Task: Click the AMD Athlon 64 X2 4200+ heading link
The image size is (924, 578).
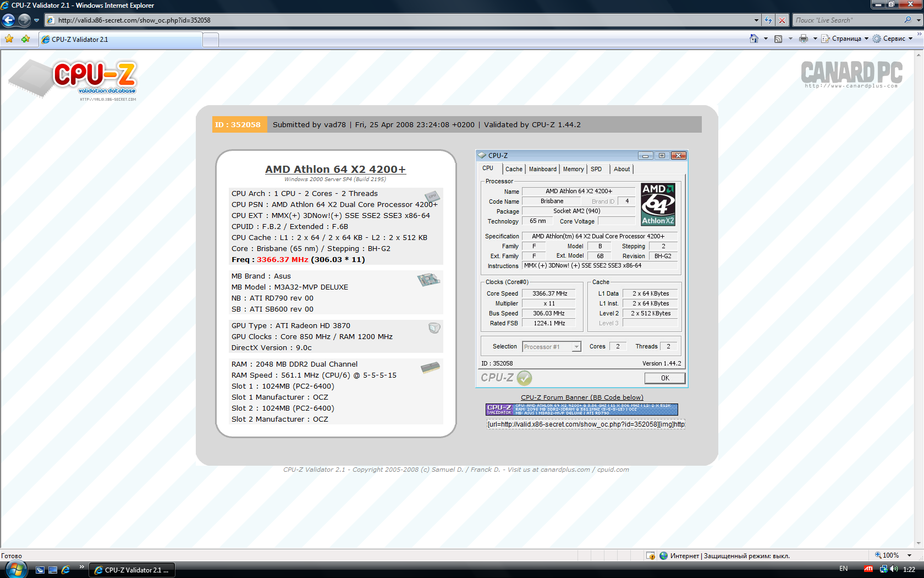Action: [335, 170]
